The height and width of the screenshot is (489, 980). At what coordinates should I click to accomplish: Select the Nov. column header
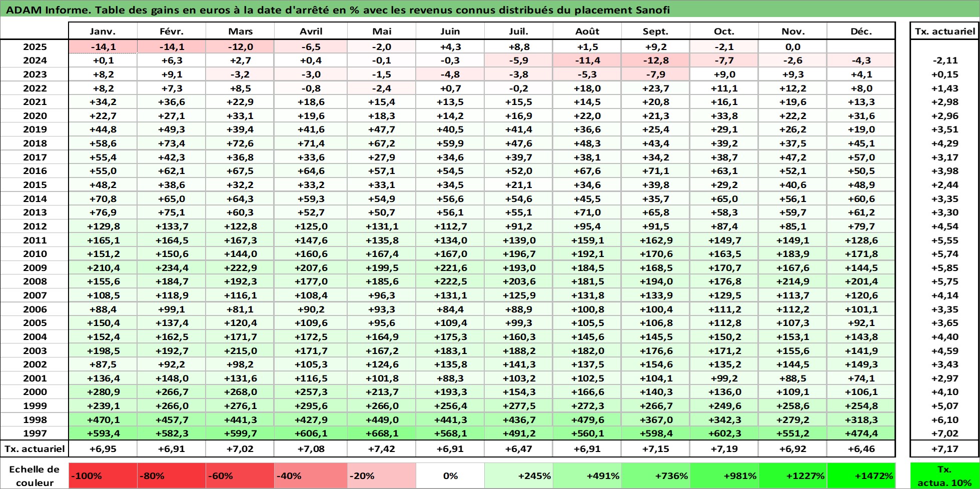click(x=793, y=31)
